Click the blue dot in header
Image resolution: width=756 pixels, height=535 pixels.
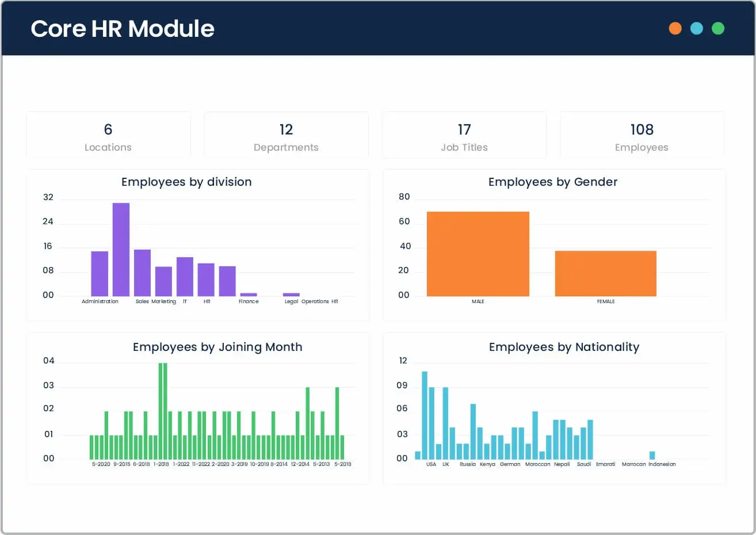point(696,28)
